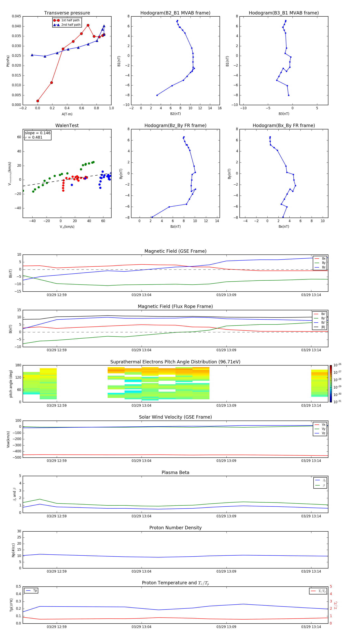The height and width of the screenshot is (644, 351).
Task: Click the 'Hodogram(B3_B1 MVAB frame)' title
Action: click(284, 13)
